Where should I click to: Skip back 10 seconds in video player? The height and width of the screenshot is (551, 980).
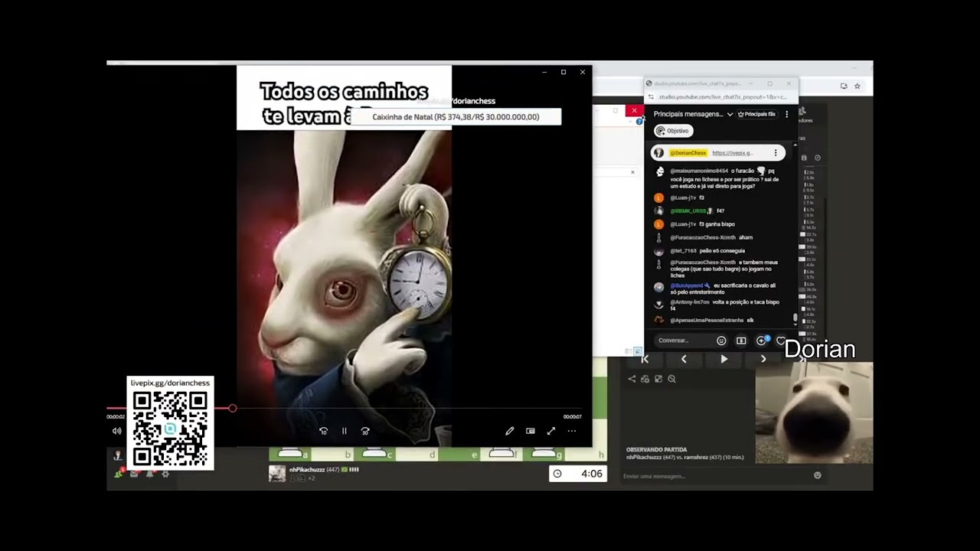point(323,431)
